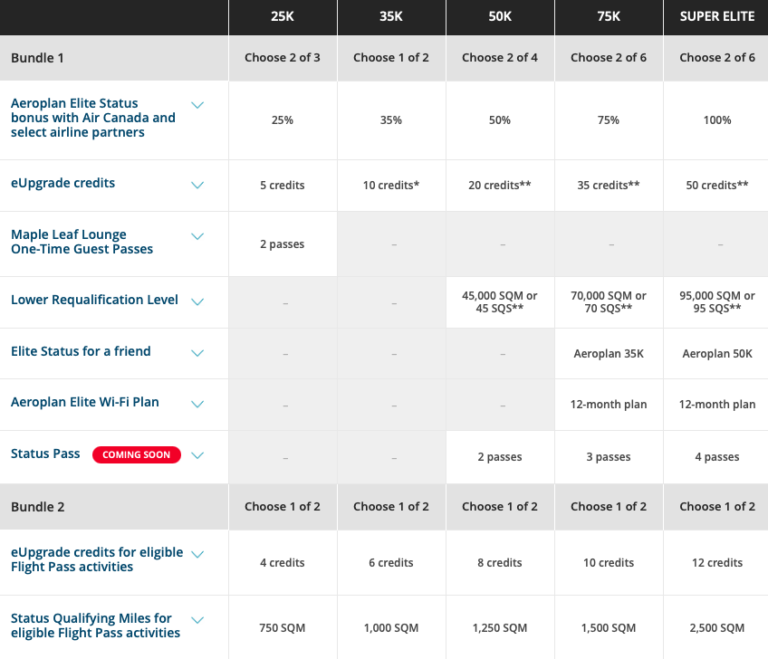Viewport: 768px width, 659px height.
Task: Select the 25K column header
Action: (283, 17)
